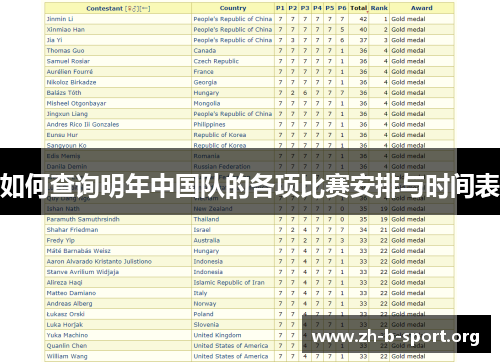Open Czech Republic country link

[216, 61]
